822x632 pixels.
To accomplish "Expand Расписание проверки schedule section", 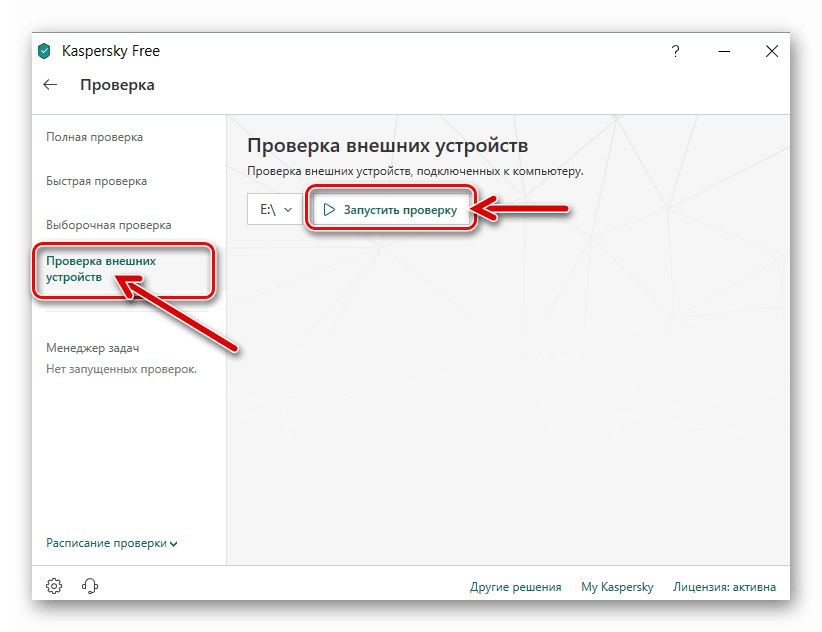I will click(110, 542).
